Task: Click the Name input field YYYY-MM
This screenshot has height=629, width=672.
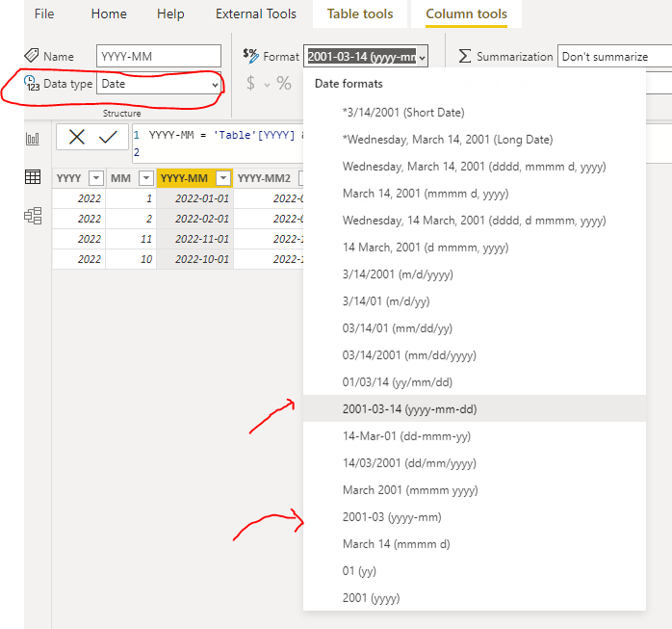Action: (x=159, y=56)
